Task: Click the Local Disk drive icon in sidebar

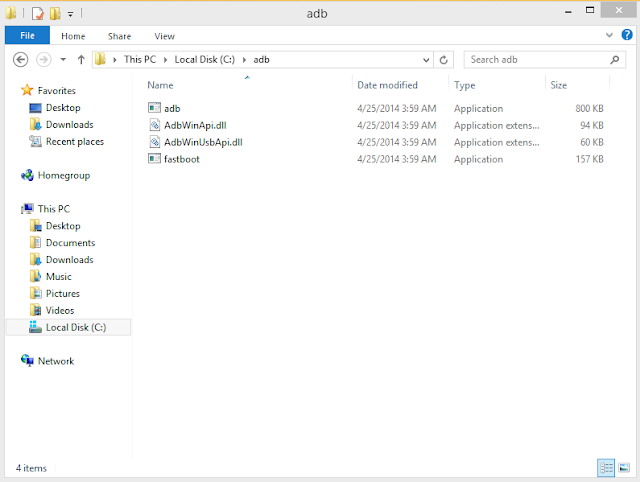Action: click(x=36, y=327)
